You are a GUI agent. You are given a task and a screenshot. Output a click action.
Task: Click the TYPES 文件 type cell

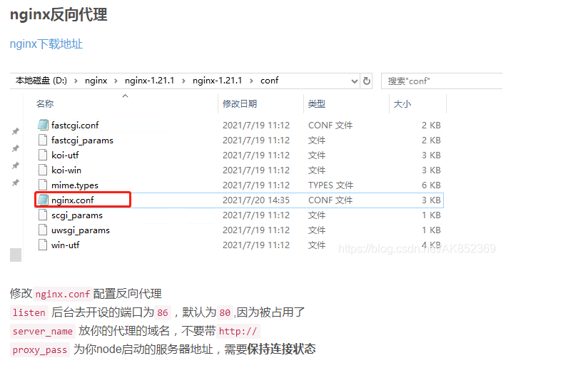[x=331, y=185]
